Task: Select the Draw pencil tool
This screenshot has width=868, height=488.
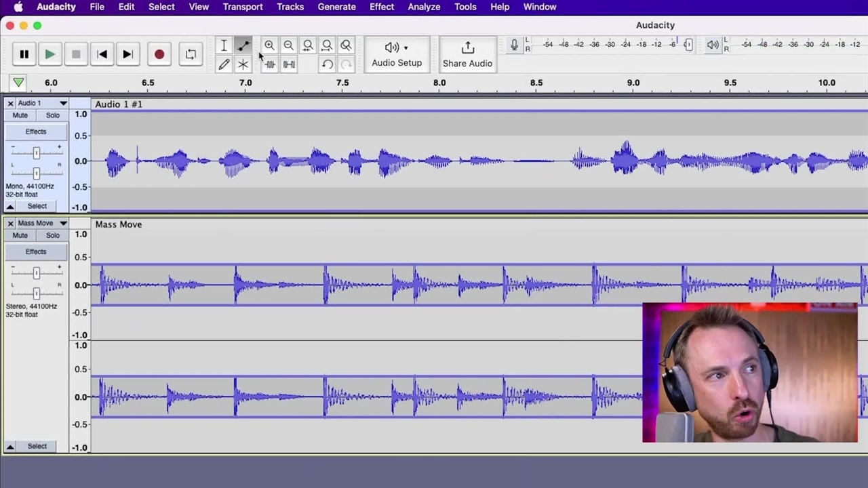Action: tap(224, 64)
